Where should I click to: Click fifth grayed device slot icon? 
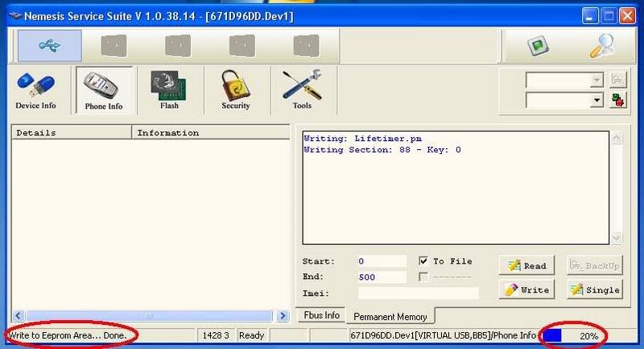pos(307,46)
